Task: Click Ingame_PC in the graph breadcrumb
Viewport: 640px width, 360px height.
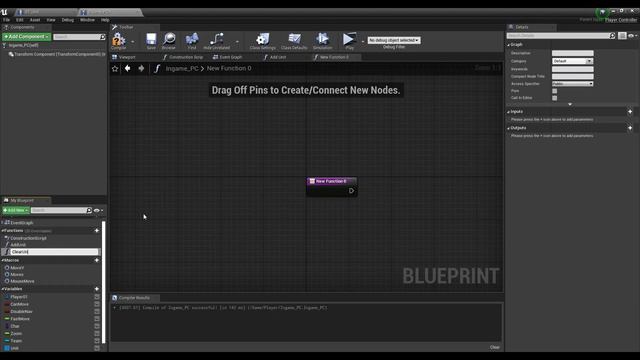Action: coord(182,69)
